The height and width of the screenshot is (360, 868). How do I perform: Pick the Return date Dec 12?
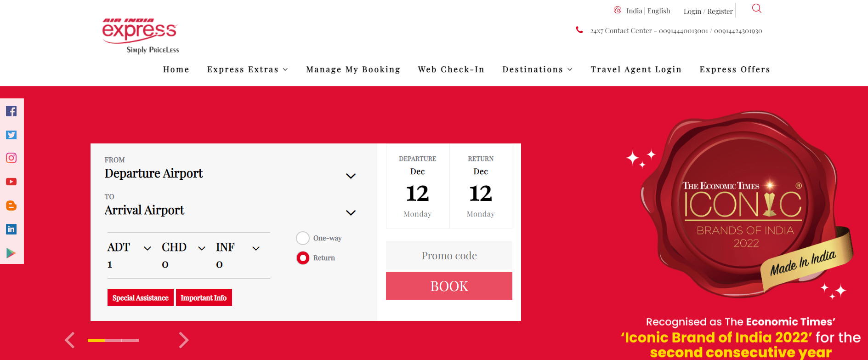click(481, 186)
